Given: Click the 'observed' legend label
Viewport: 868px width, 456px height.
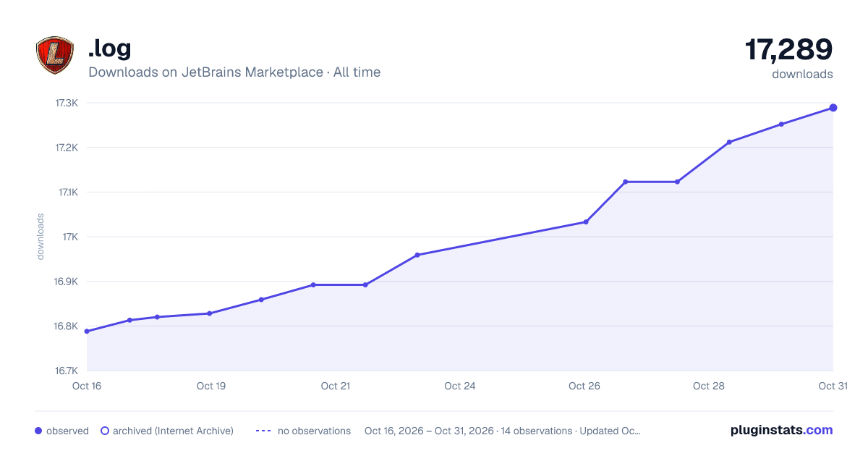Looking at the screenshot, I should coord(67,431).
